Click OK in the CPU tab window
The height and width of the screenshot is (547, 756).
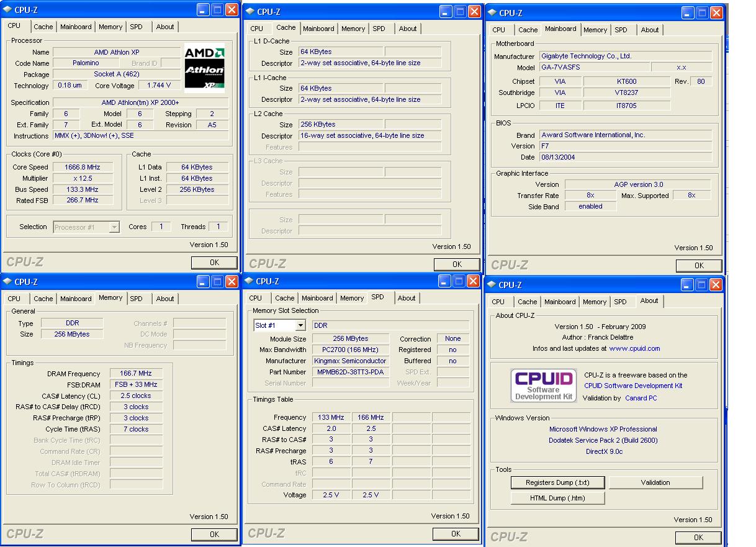pyautogui.click(x=214, y=263)
